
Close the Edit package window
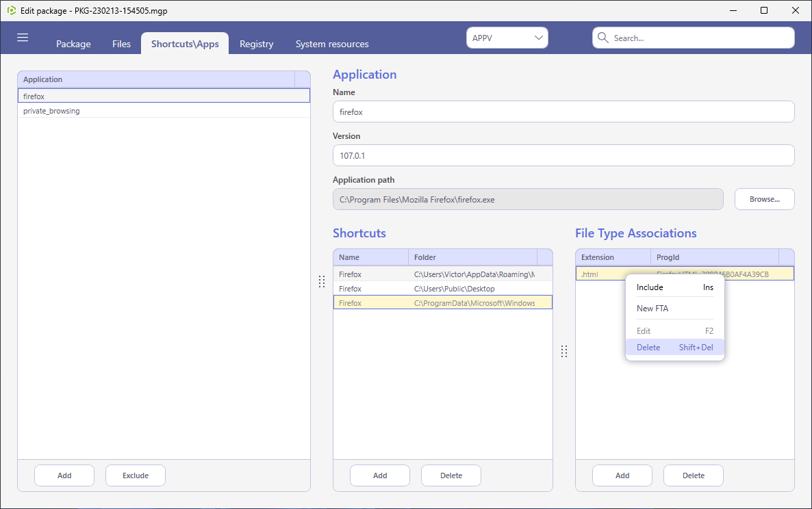pyautogui.click(x=796, y=10)
